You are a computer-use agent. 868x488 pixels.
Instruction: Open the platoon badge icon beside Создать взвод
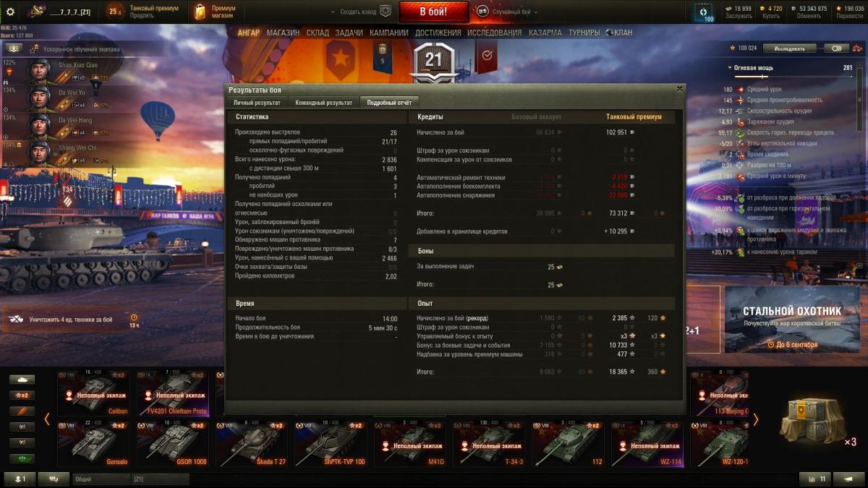point(386,12)
